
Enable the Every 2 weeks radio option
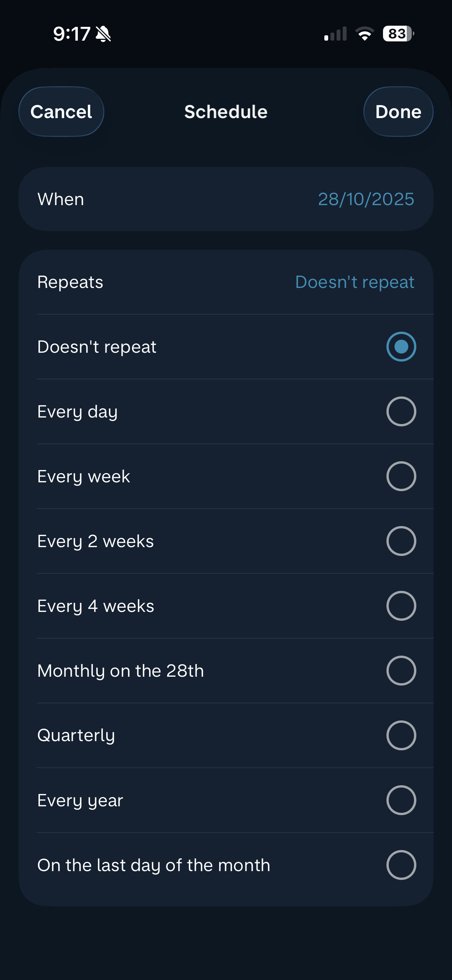pyautogui.click(x=401, y=541)
